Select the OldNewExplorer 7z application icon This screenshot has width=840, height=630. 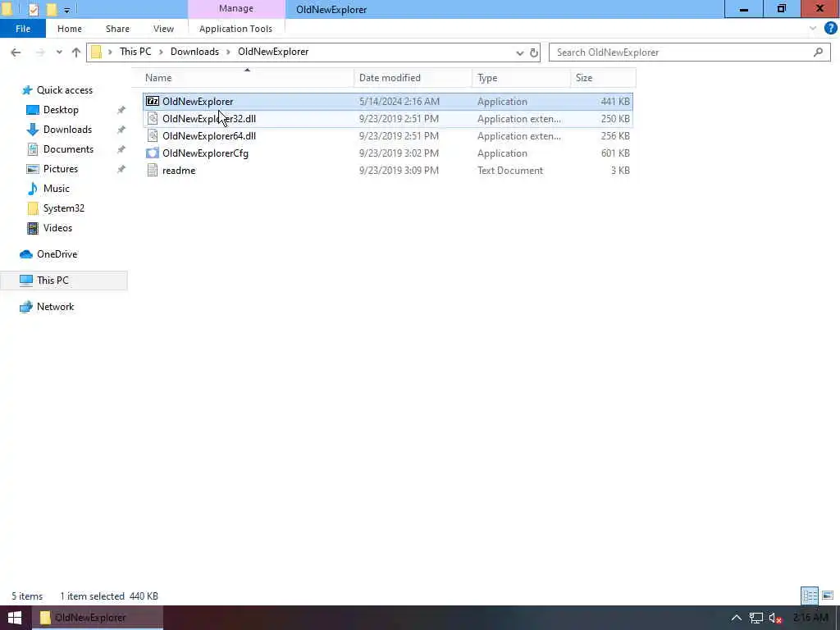pos(153,101)
